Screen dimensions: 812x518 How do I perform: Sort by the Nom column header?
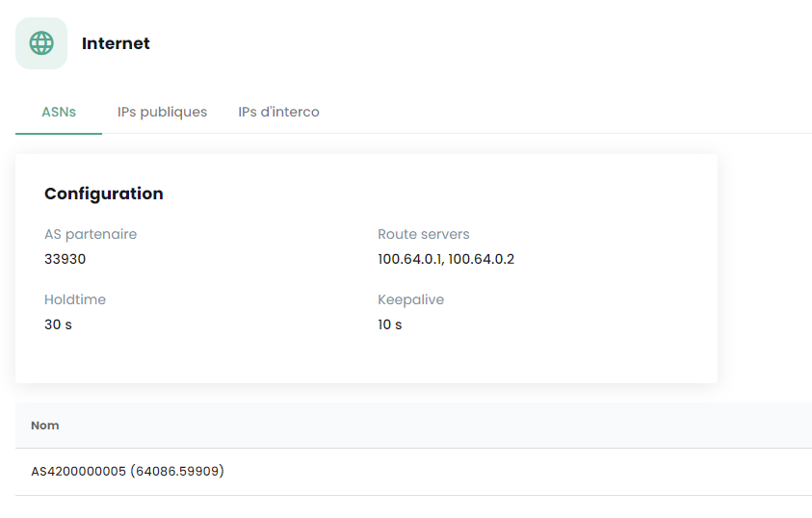coord(45,425)
